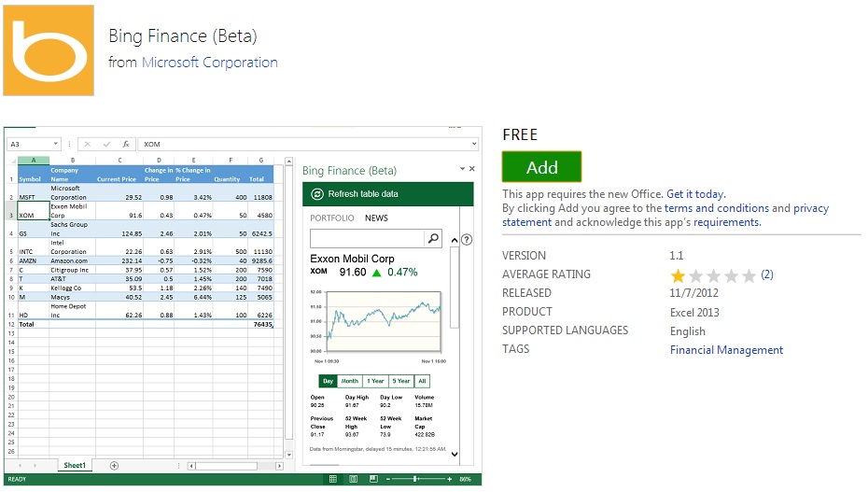868x492 pixels.
Task: Select the All chart range
Action: point(423,381)
